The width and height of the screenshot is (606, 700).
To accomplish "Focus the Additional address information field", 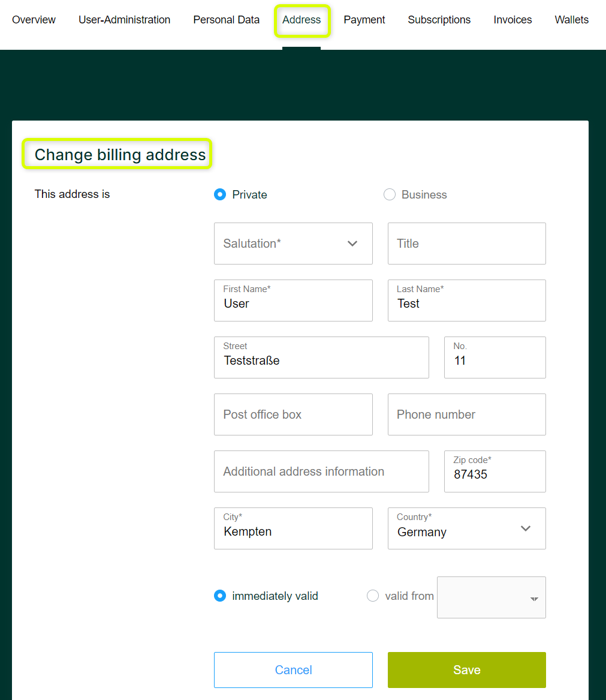I will click(x=321, y=471).
